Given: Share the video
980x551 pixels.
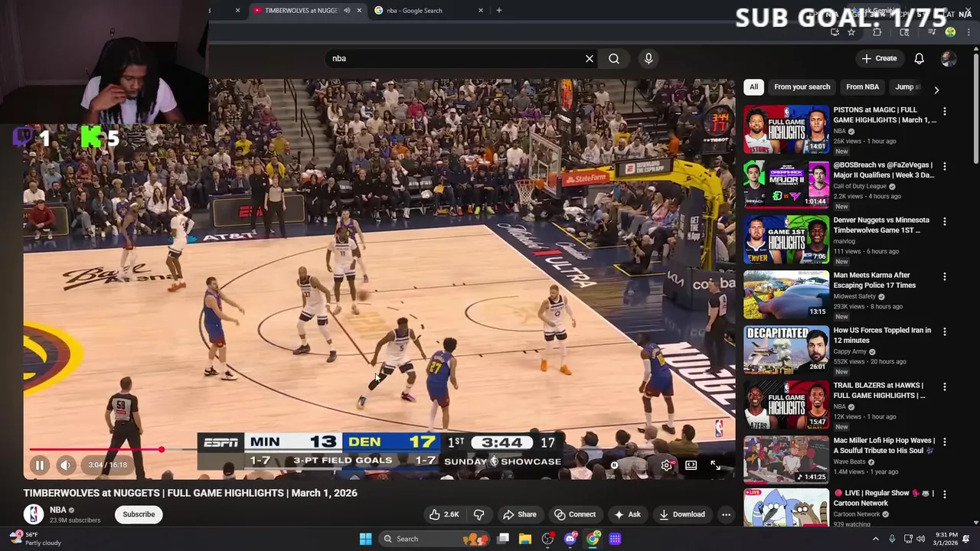Looking at the screenshot, I should click(519, 514).
